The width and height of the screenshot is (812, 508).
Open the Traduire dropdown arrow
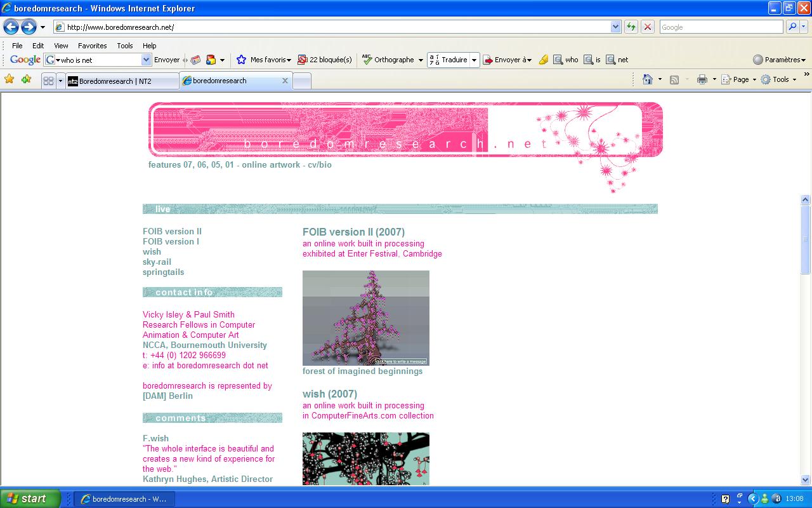click(474, 60)
